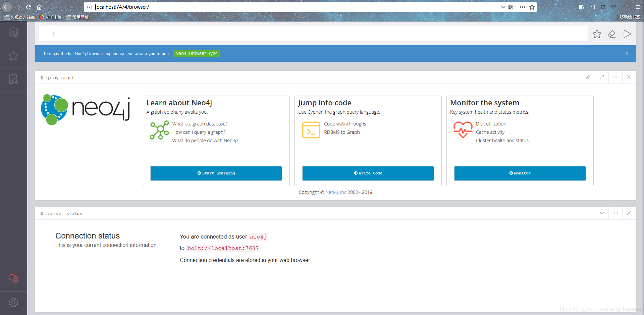The image size is (644, 315).
Task: Open 火狐官方站点 bookmark folder
Action: tap(19, 17)
